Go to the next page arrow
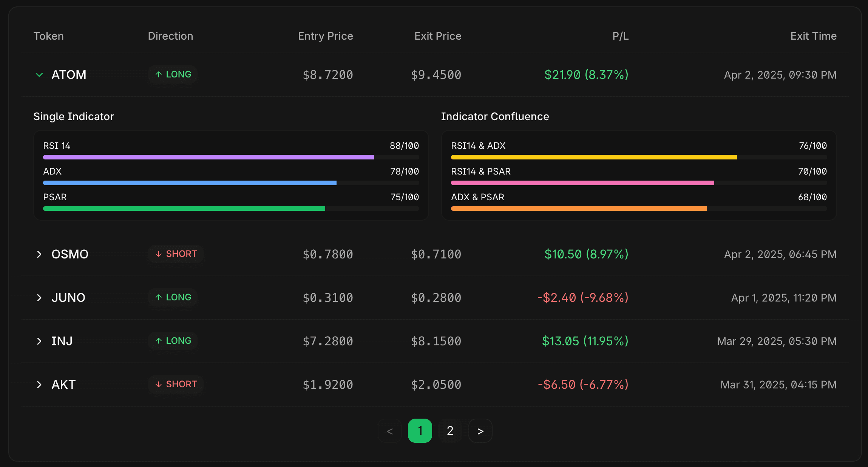 (x=480, y=431)
